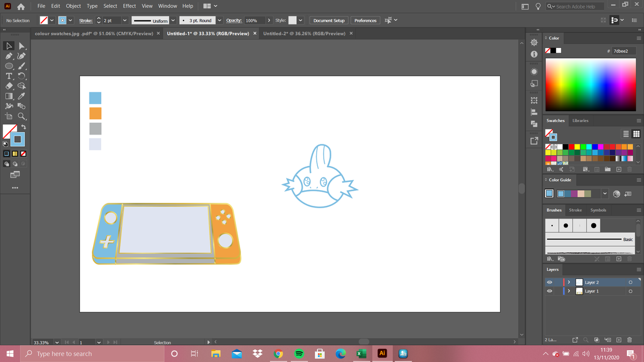Click Layer 1 target circle
Image resolution: width=644 pixels, height=362 pixels.
pos(631,291)
